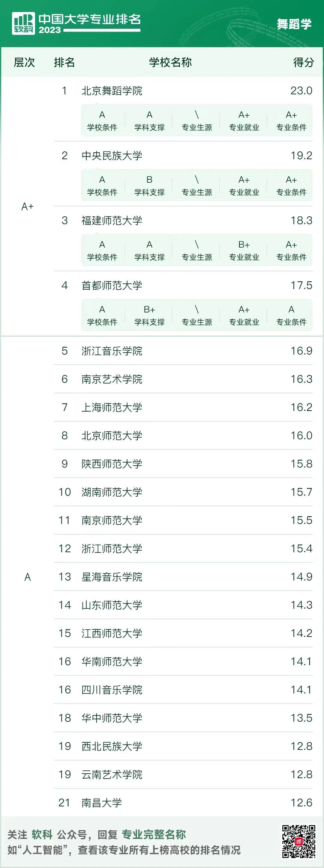
Task: Click the 得分 column header
Action: click(x=303, y=62)
